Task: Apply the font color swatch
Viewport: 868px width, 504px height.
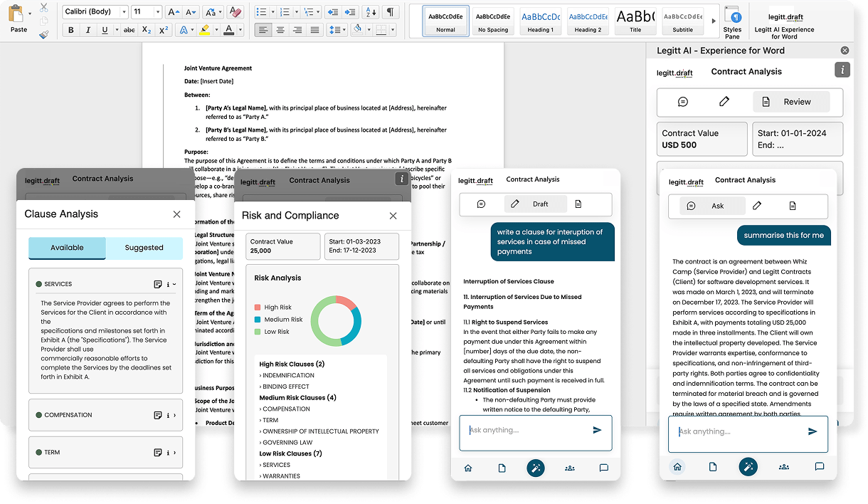Action: click(x=228, y=30)
